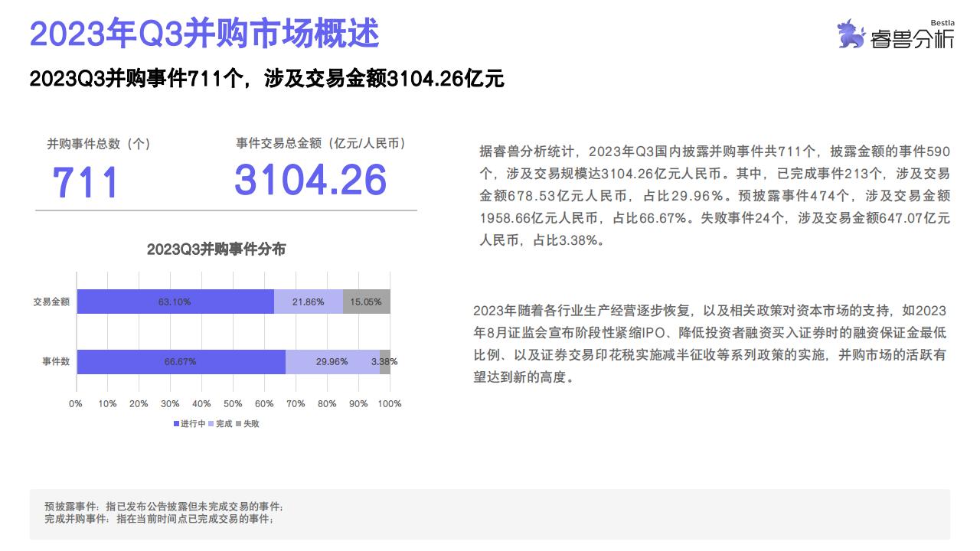
Task: Click the 29.96% bar segment
Action: coord(332,361)
